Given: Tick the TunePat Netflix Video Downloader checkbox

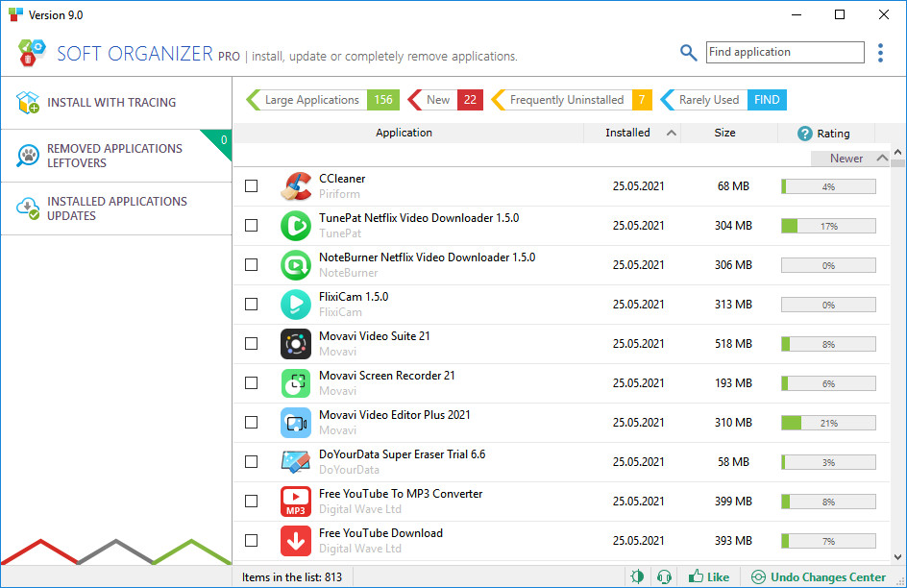Looking at the screenshot, I should (x=251, y=225).
